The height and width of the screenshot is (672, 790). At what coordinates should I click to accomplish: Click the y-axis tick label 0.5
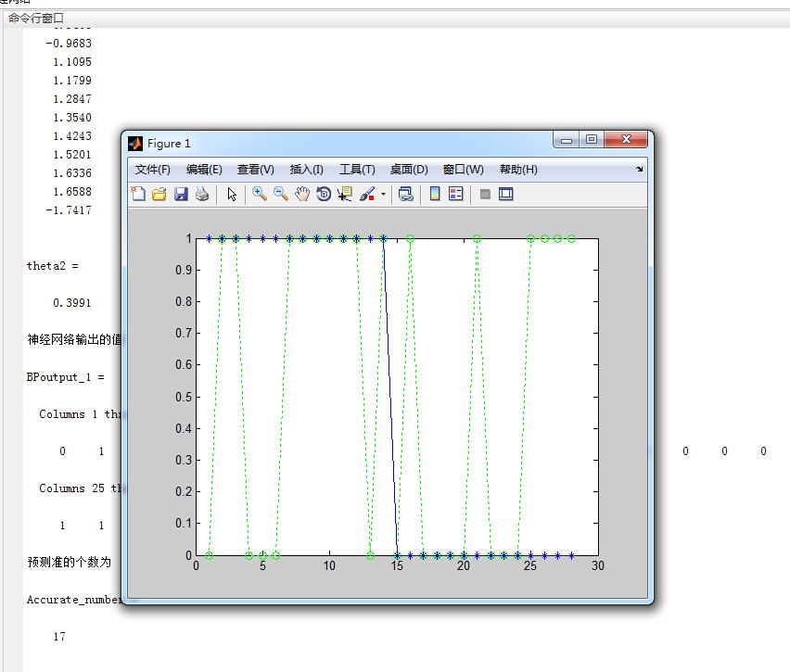[184, 397]
